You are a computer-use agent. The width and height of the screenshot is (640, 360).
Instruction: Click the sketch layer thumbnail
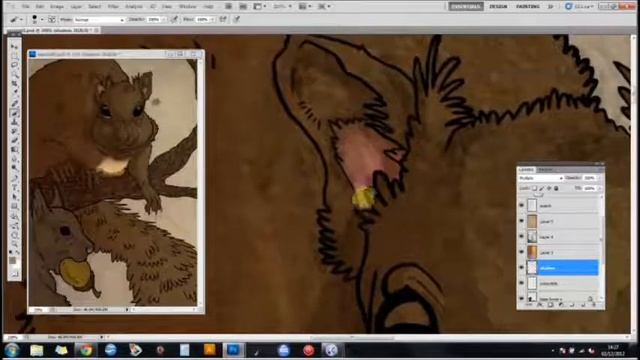[x=532, y=205]
